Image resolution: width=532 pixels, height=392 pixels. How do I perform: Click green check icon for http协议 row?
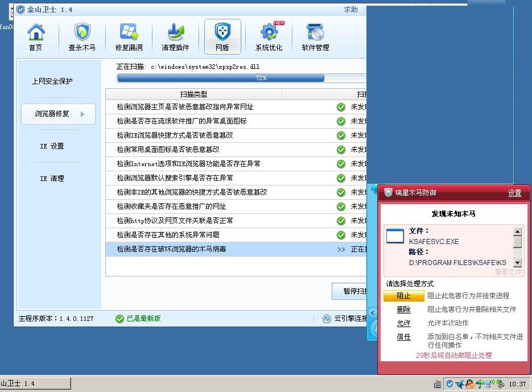pyautogui.click(x=341, y=221)
